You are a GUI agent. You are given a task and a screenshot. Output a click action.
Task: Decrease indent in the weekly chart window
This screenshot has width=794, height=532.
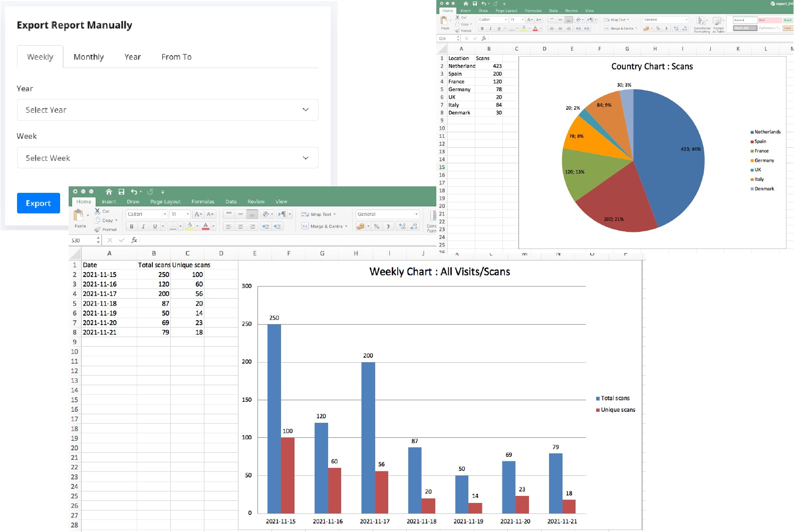pos(266,226)
